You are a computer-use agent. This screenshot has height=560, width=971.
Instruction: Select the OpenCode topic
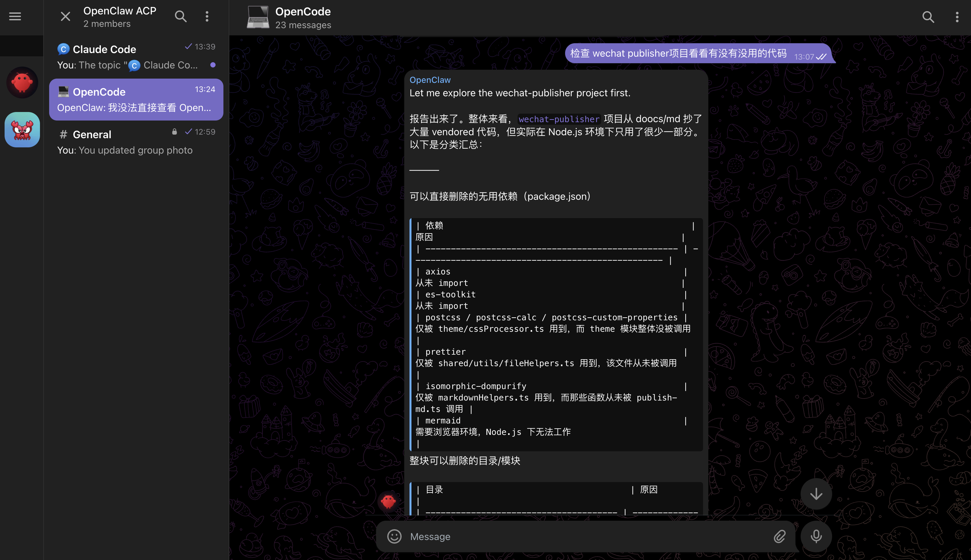pyautogui.click(x=136, y=100)
